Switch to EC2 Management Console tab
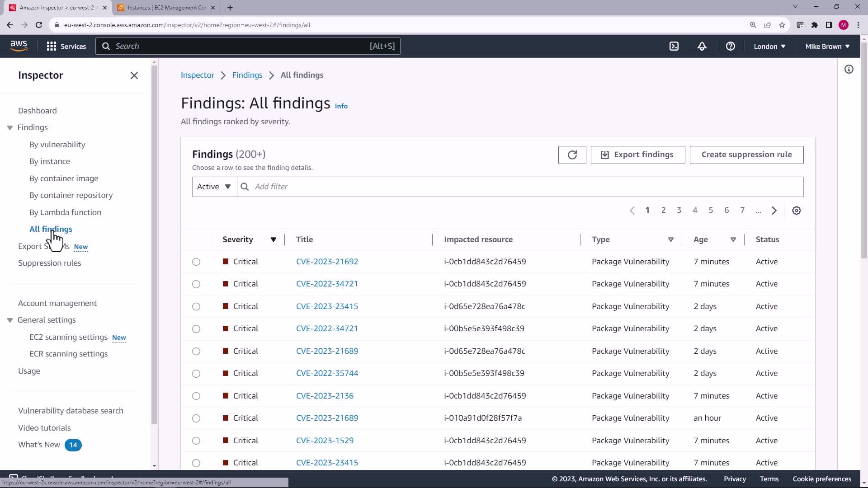Screen dimensions: 868x488 (x=166, y=8)
